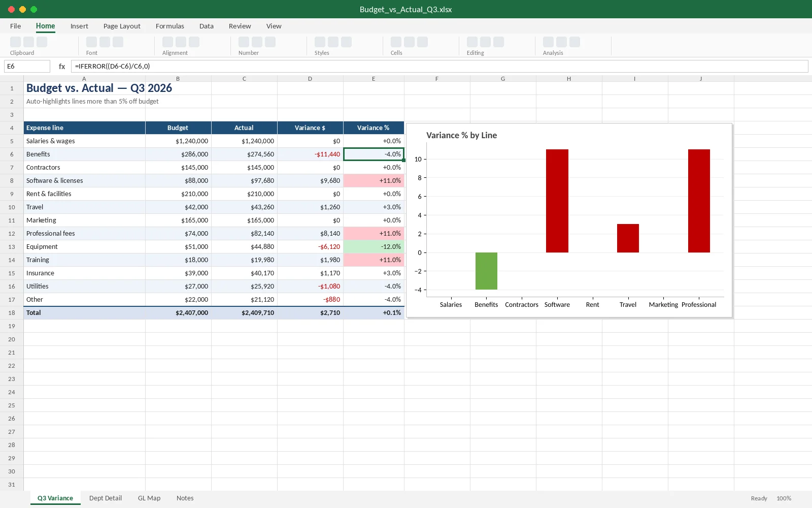Select the Data ribbon tab
The height and width of the screenshot is (508, 812).
pos(207,26)
